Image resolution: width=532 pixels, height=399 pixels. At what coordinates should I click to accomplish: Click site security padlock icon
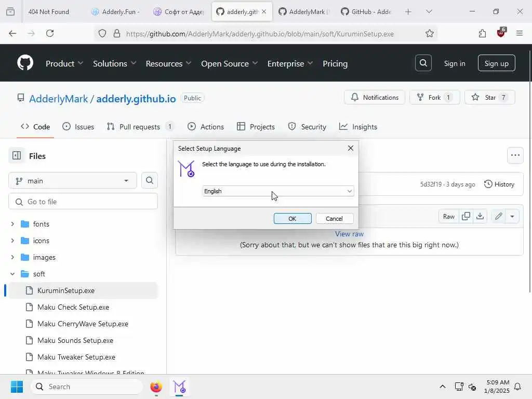[x=117, y=33]
